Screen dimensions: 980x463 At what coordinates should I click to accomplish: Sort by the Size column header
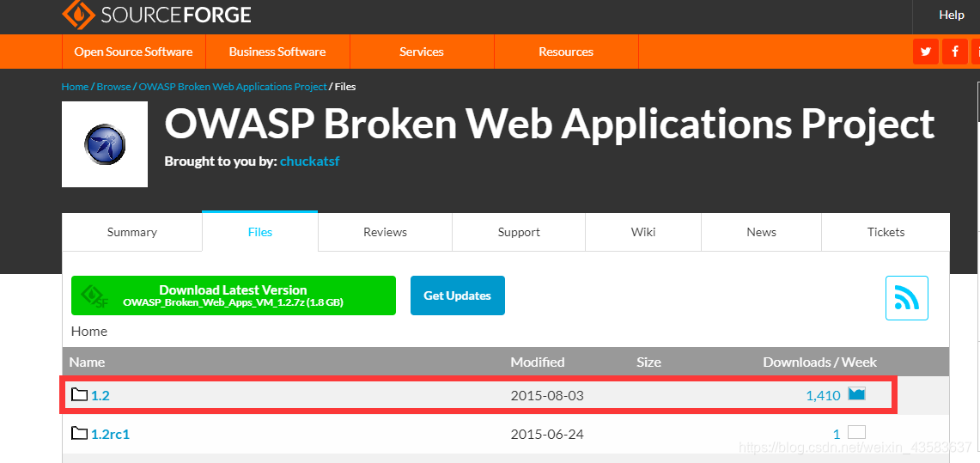[648, 362]
